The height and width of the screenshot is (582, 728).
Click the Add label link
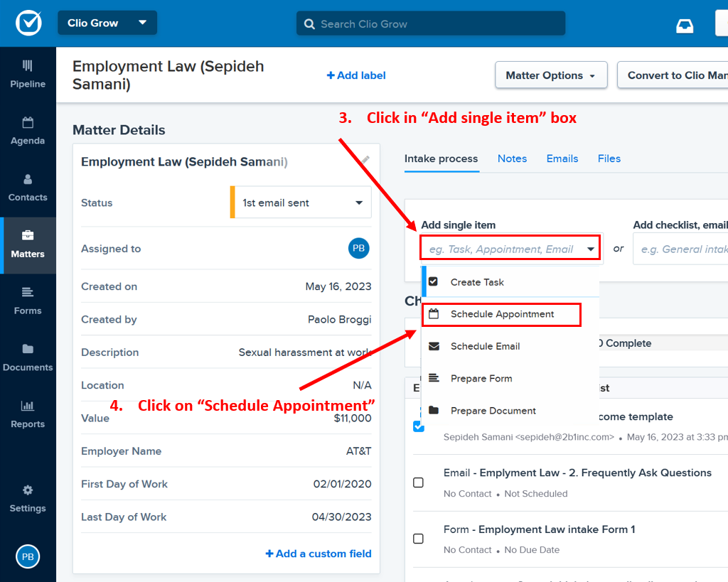coord(356,75)
